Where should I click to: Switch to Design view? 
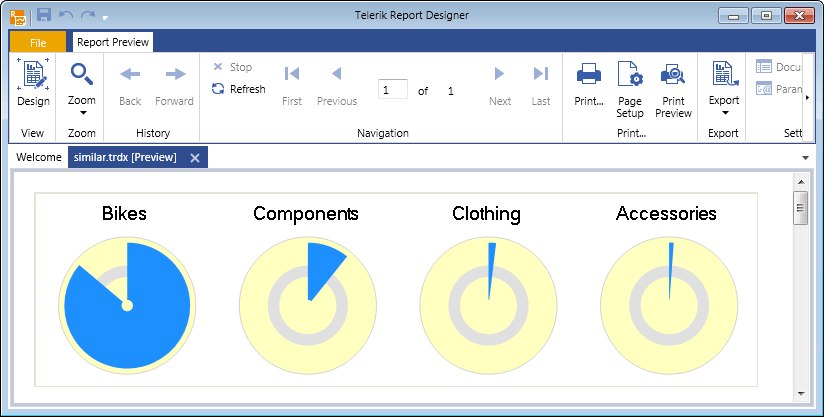(33, 83)
